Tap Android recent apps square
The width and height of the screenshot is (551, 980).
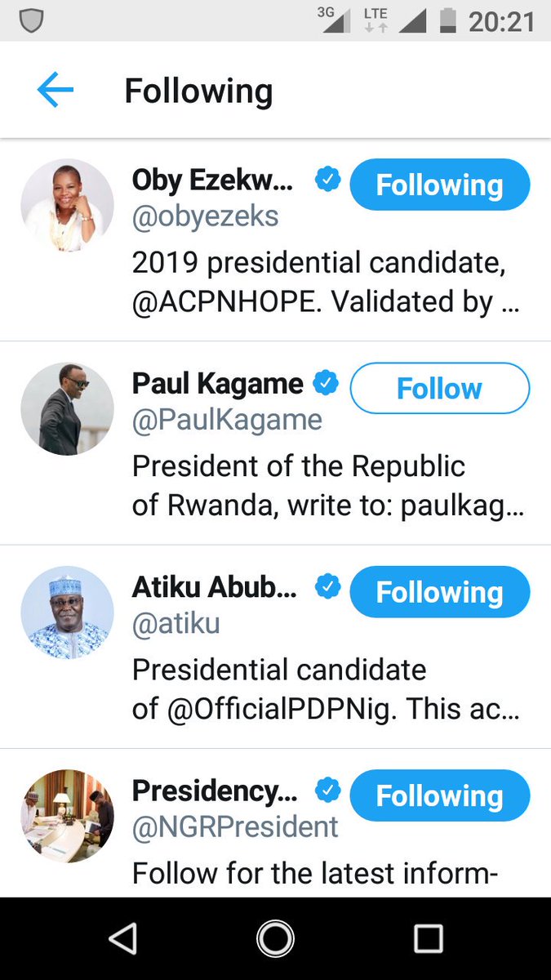coord(428,939)
